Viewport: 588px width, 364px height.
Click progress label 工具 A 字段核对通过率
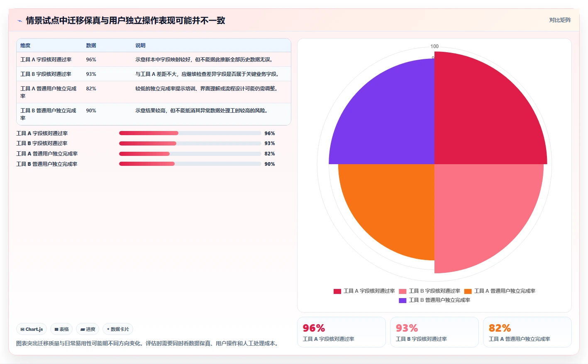[42, 133]
